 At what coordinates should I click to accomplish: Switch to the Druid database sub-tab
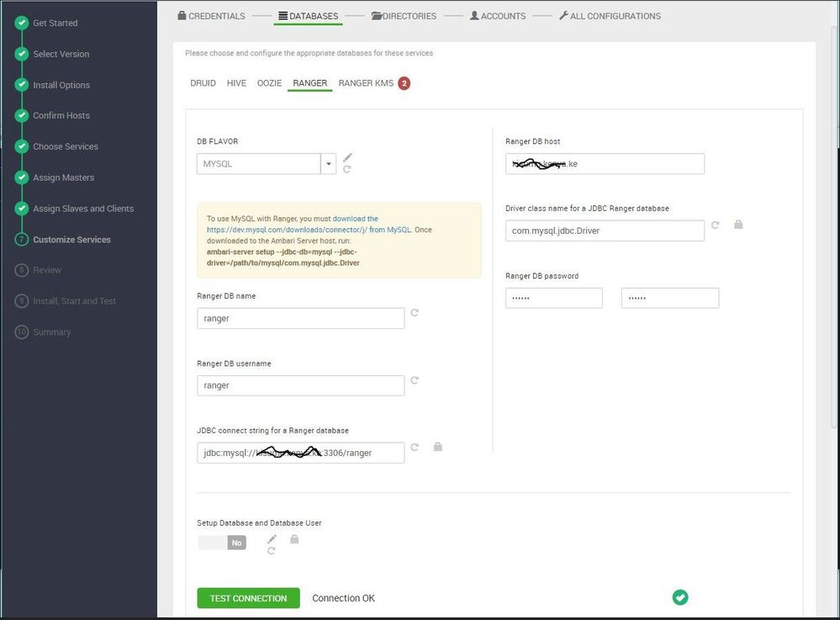[x=203, y=83]
